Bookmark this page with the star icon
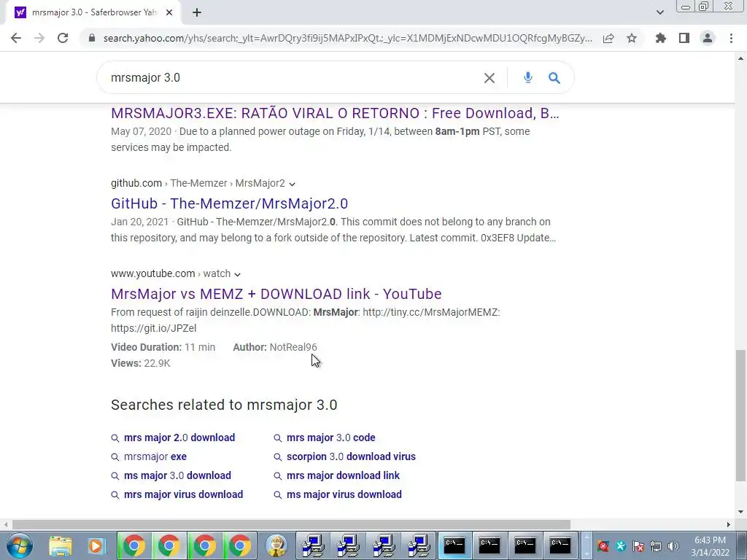The width and height of the screenshot is (747, 560). [x=632, y=38]
